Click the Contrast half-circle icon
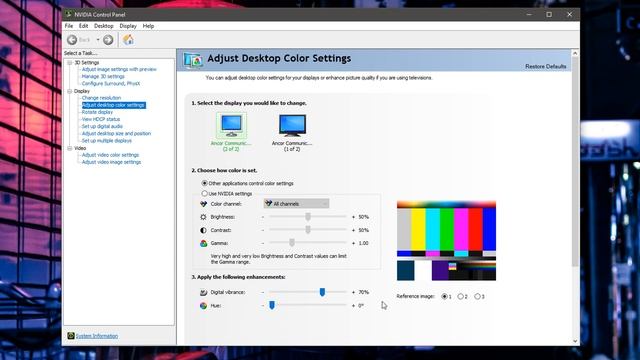Viewport: 640px width, 360px height. click(x=203, y=230)
